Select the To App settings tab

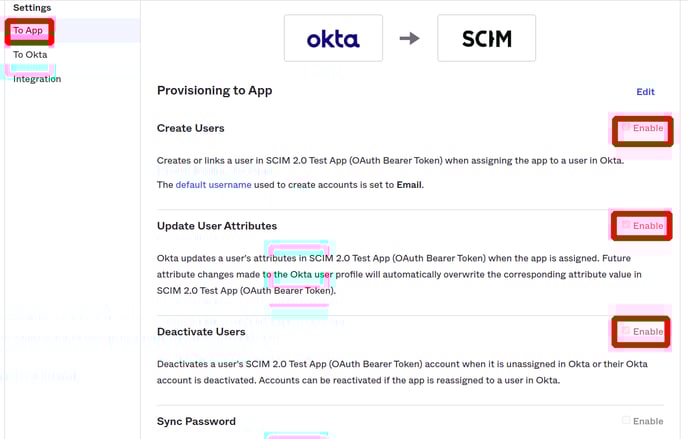point(28,30)
